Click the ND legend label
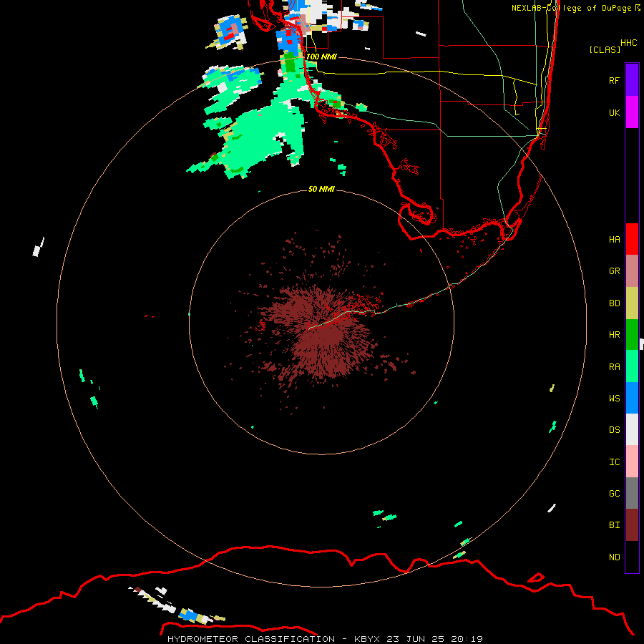This screenshot has width=644, height=644. [614, 557]
